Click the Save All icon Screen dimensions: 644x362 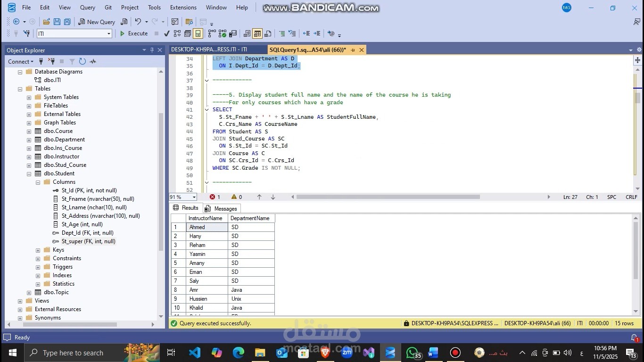tap(67, 22)
